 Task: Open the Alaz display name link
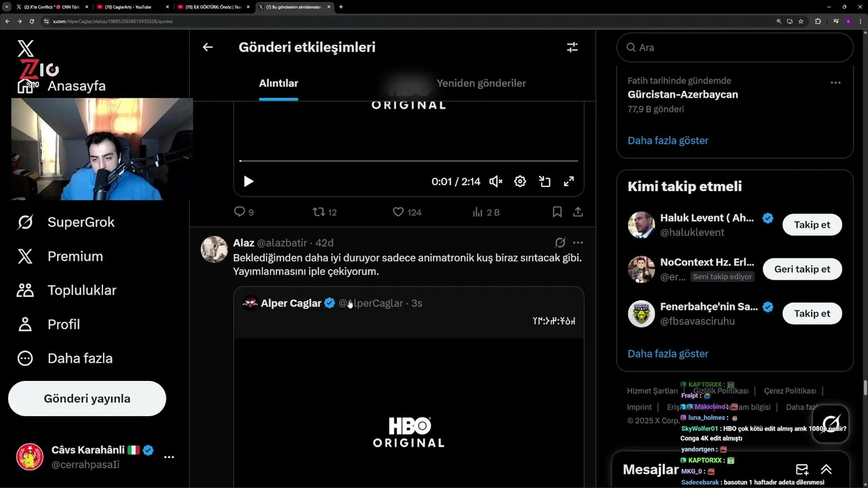click(243, 243)
